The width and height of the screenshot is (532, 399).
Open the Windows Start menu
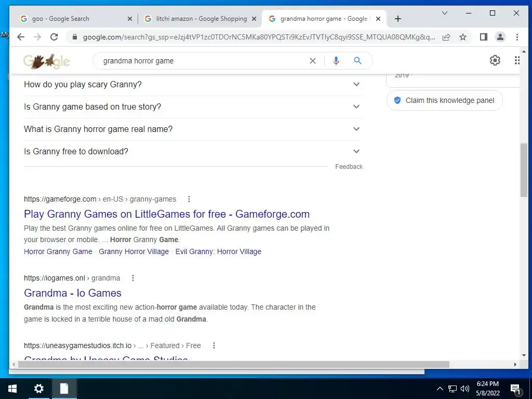[12, 389]
